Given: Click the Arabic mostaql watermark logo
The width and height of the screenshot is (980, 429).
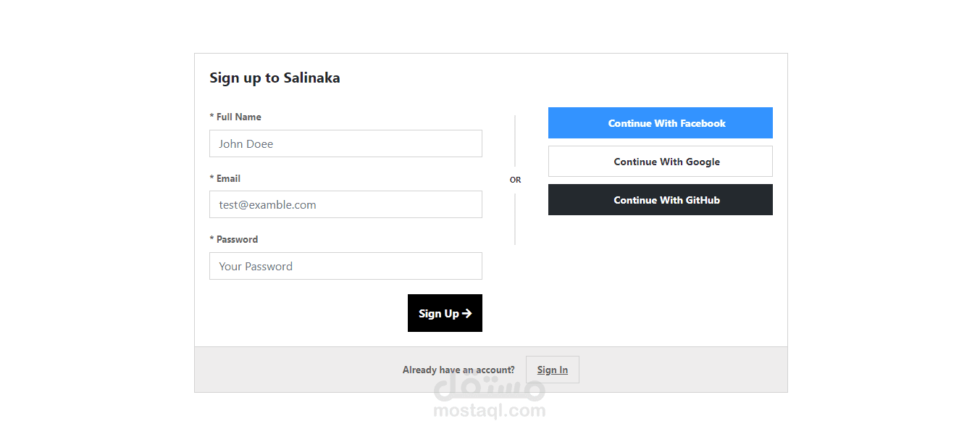Looking at the screenshot, I should pyautogui.click(x=489, y=390).
